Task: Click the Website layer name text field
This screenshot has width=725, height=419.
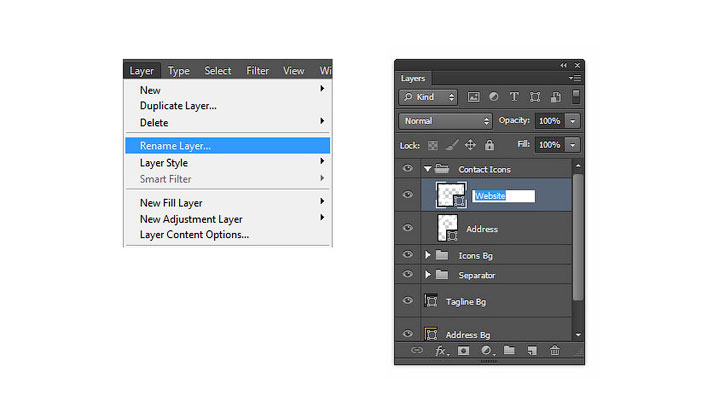Action: pos(504,196)
